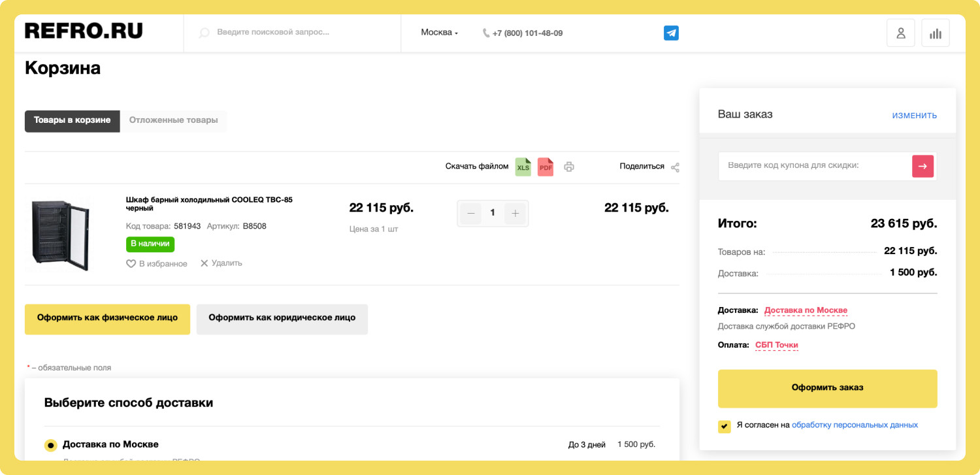980x475 pixels.
Task: Click the article number B8508
Action: [x=255, y=226]
